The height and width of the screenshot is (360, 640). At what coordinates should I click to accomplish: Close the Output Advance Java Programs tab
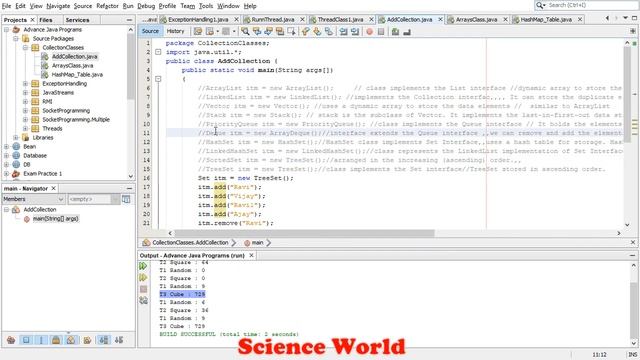[251, 255]
